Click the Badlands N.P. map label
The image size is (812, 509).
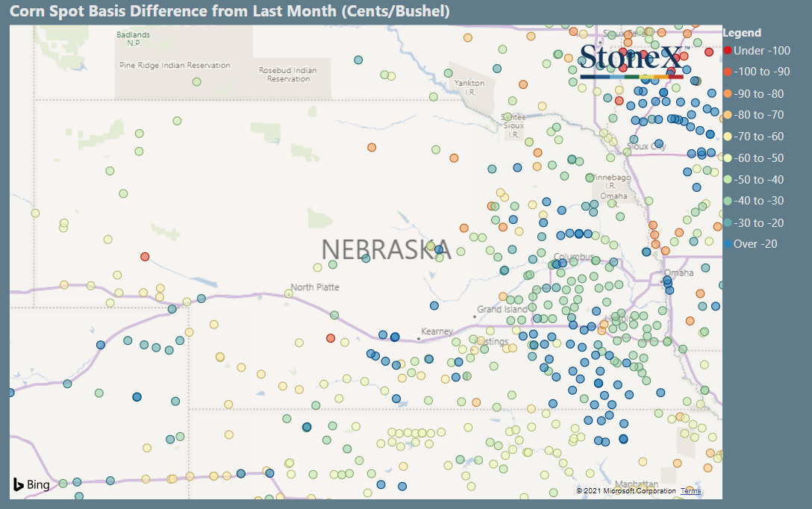click(133, 39)
